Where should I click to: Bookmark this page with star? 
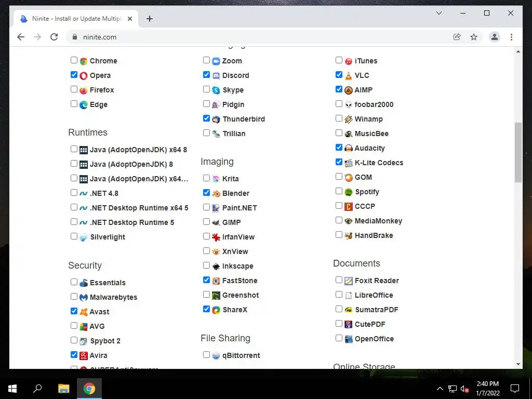(474, 37)
